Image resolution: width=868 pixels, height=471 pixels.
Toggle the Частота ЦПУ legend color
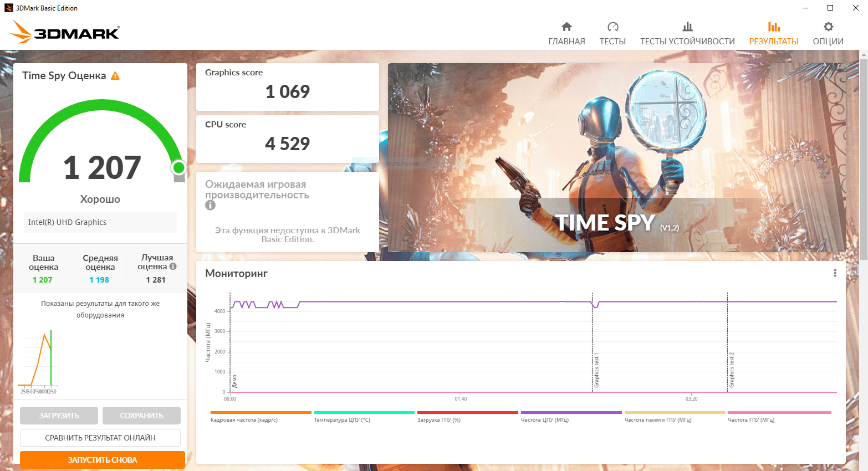(x=571, y=412)
